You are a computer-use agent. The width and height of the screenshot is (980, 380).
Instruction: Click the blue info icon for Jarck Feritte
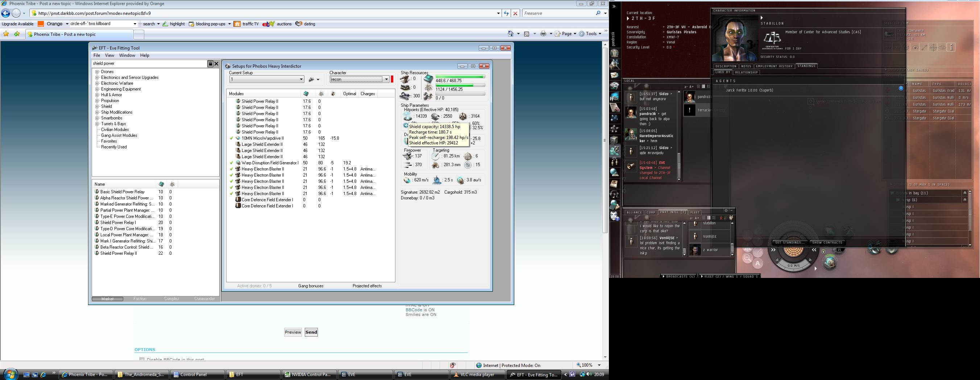pos(901,89)
